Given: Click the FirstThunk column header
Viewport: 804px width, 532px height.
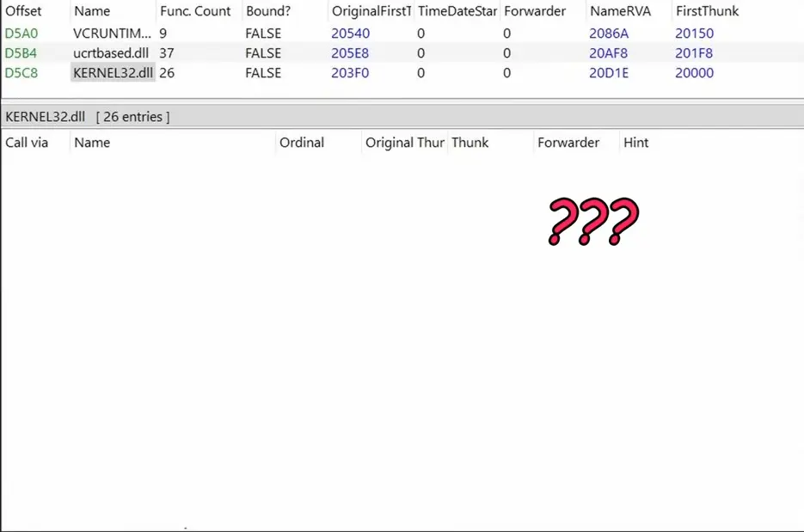Looking at the screenshot, I should pyautogui.click(x=707, y=11).
